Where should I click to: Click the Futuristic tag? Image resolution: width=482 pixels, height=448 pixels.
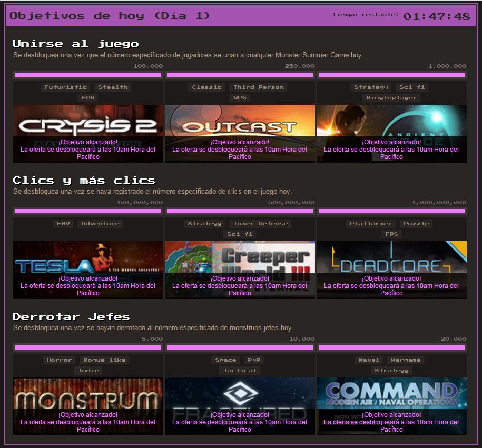[x=65, y=87]
